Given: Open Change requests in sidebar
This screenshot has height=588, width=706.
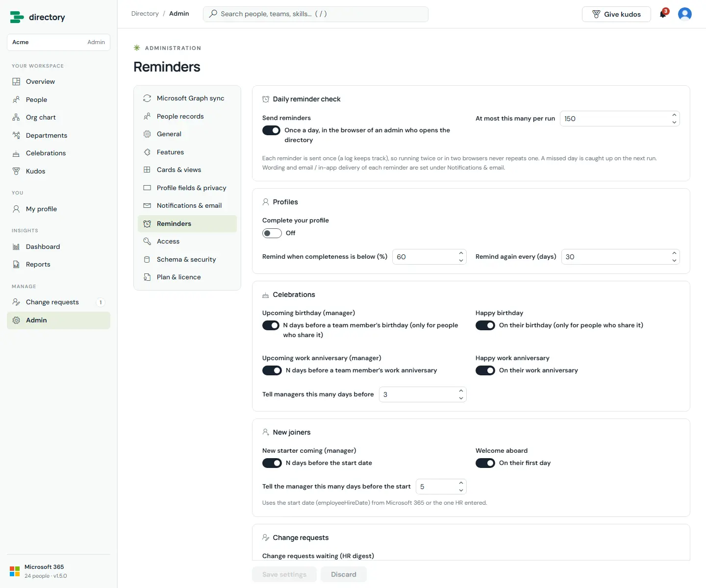Looking at the screenshot, I should 58,302.
